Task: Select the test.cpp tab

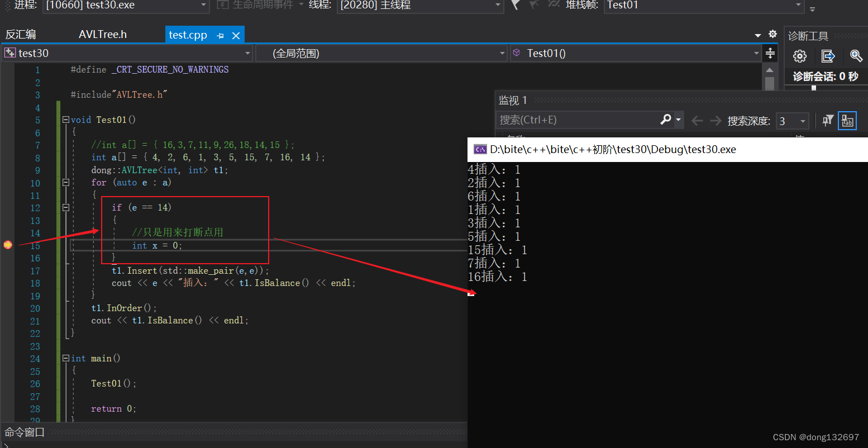Action: [x=188, y=35]
